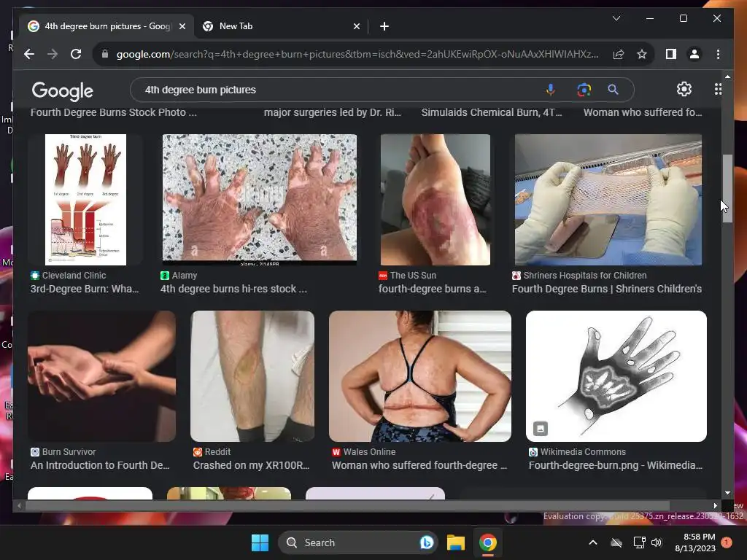Image resolution: width=747 pixels, height=560 pixels.
Task: Open the network display tray icon
Action: [639, 542]
